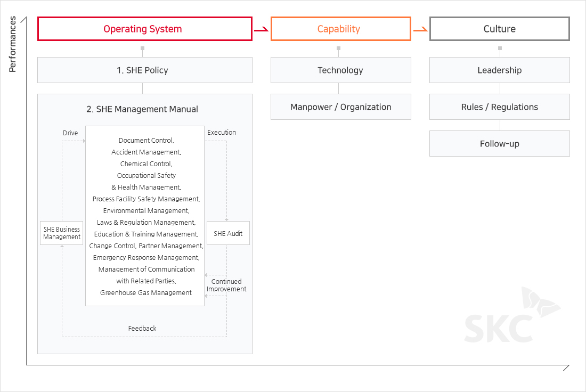This screenshot has width=586, height=392.
Task: Click the Follow-up box
Action: point(499,144)
